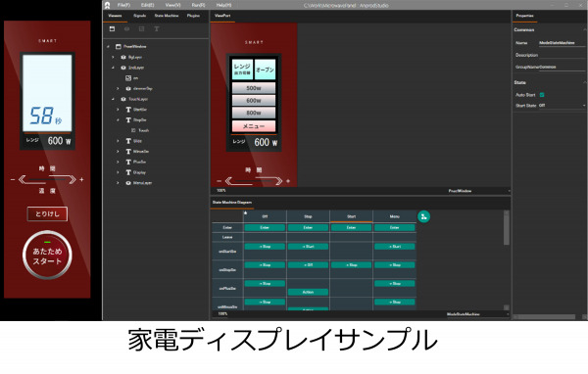Click the あたためスタート round button
Viewport: 588px width, 374px height.
coord(47,256)
